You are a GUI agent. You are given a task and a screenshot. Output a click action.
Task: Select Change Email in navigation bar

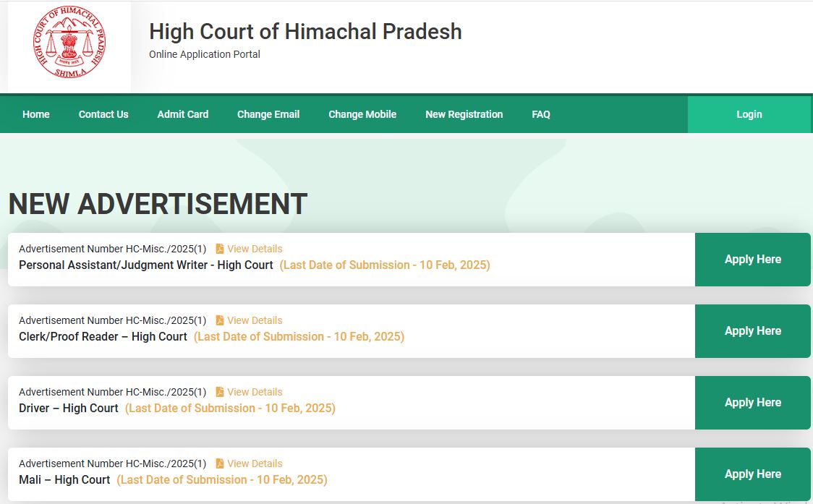(268, 114)
